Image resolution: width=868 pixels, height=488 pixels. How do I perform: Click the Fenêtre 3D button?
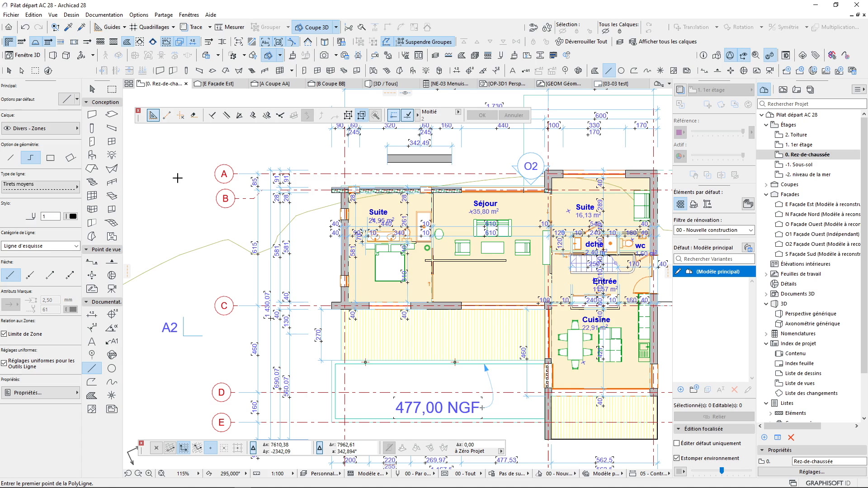click(23, 55)
